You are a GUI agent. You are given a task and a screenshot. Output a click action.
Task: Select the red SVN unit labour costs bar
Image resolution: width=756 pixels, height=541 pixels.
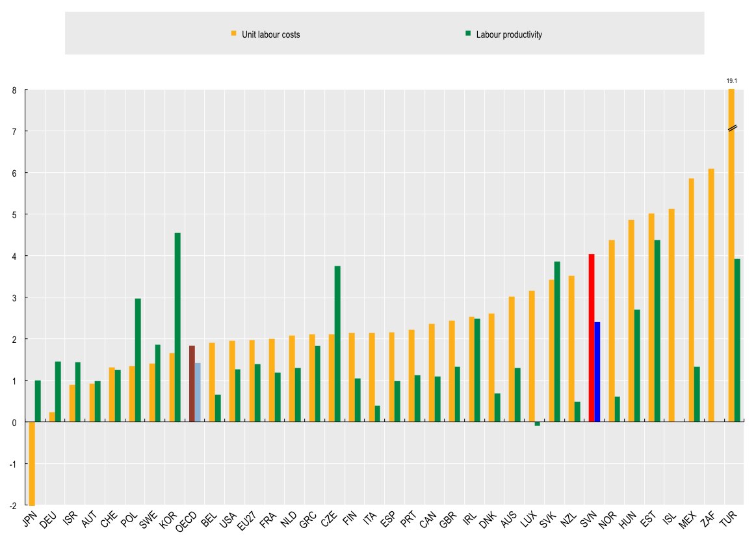coord(591,338)
